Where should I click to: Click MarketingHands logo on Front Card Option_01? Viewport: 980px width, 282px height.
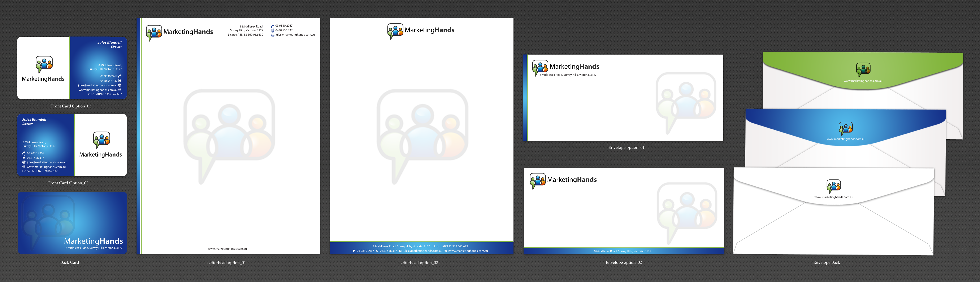coord(44,65)
